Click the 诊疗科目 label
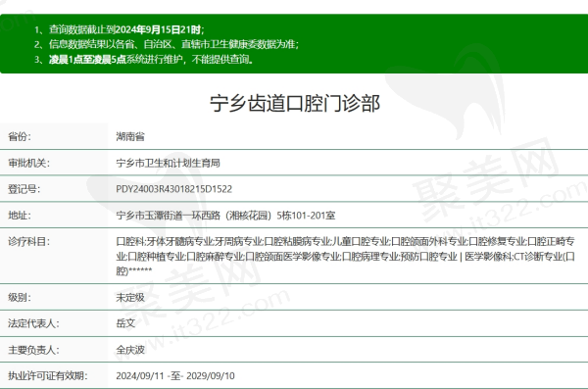 (x=28, y=242)
